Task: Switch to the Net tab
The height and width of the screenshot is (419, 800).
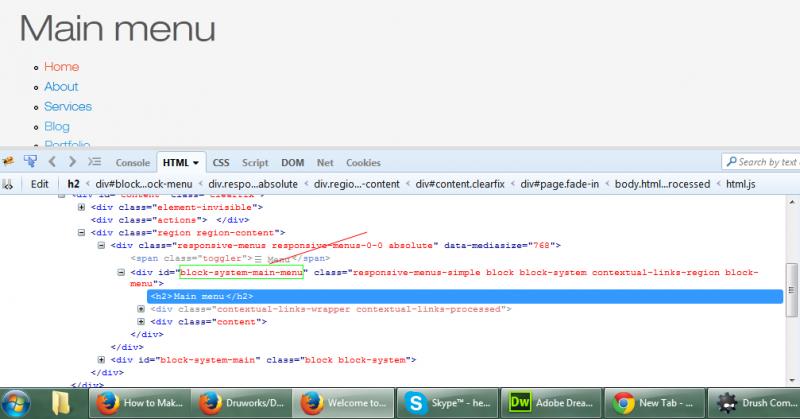Action: [x=325, y=163]
